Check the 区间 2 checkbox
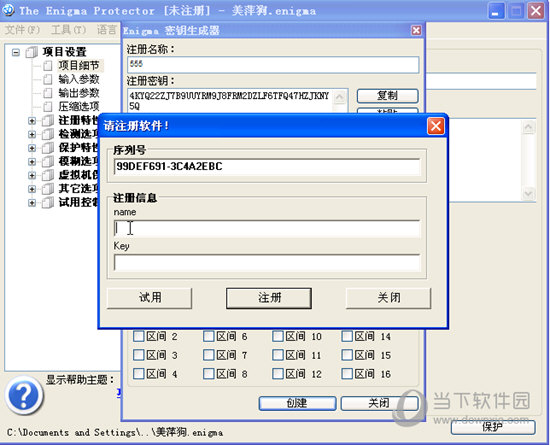This screenshot has width=550, height=445. click(x=139, y=336)
